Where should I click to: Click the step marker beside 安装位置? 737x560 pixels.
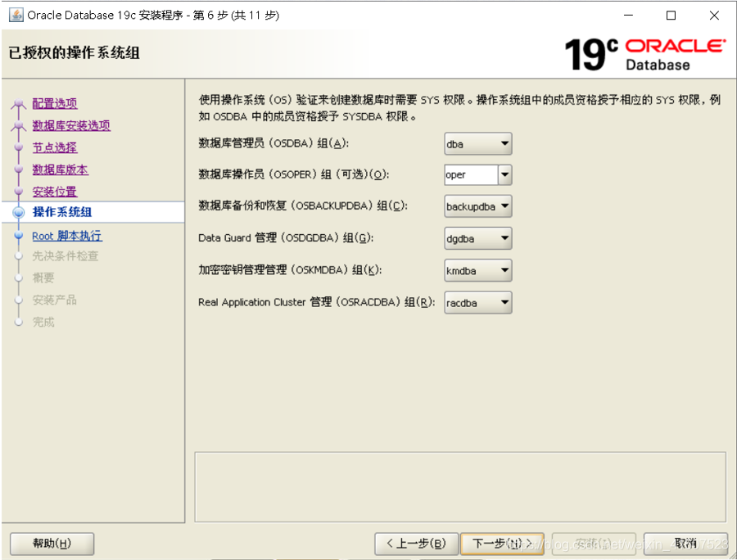(x=18, y=192)
